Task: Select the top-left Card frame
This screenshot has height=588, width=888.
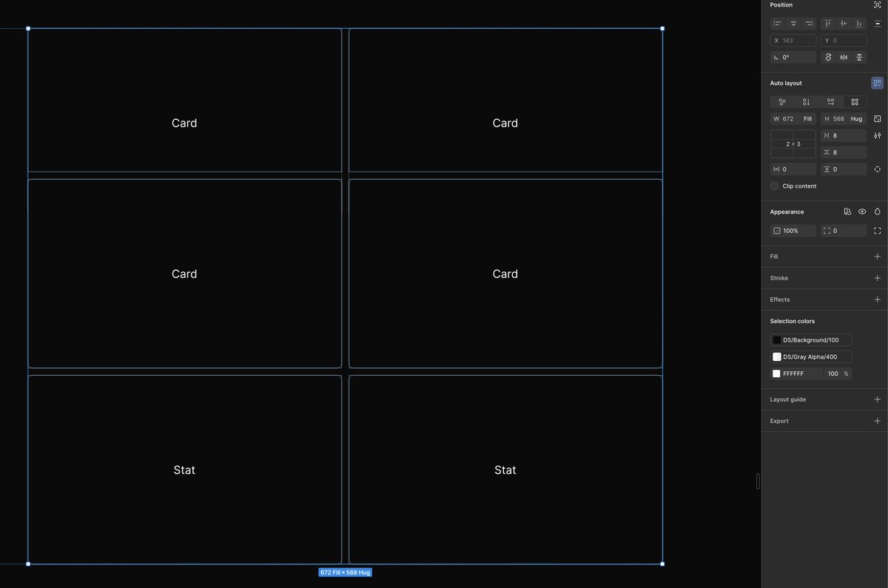Action: pos(185,100)
